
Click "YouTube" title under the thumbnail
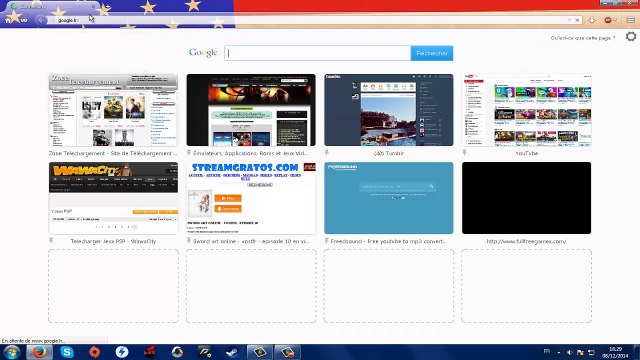pos(527,153)
